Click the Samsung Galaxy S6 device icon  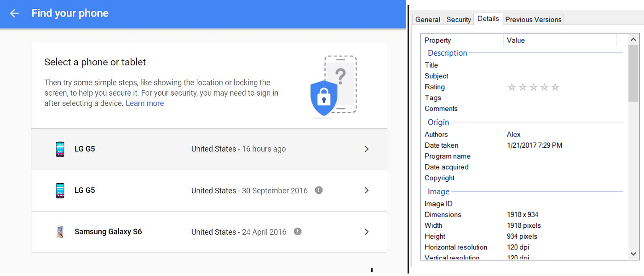pos(60,232)
